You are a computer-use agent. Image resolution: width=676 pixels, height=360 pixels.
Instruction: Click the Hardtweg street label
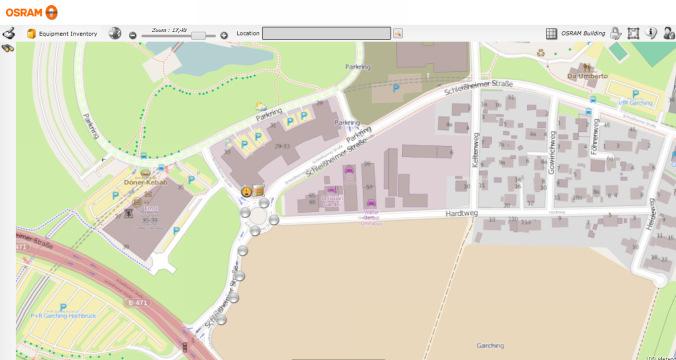[462, 213]
